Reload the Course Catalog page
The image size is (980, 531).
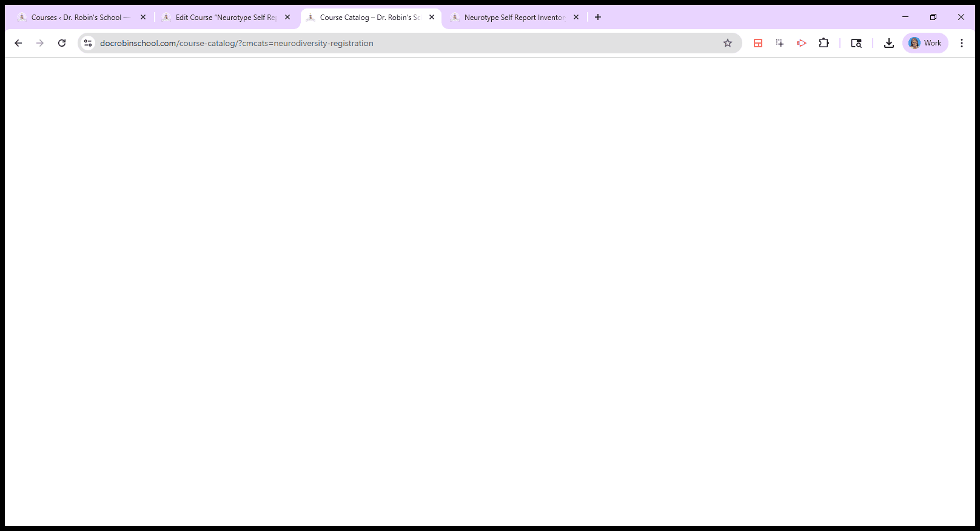coord(62,43)
